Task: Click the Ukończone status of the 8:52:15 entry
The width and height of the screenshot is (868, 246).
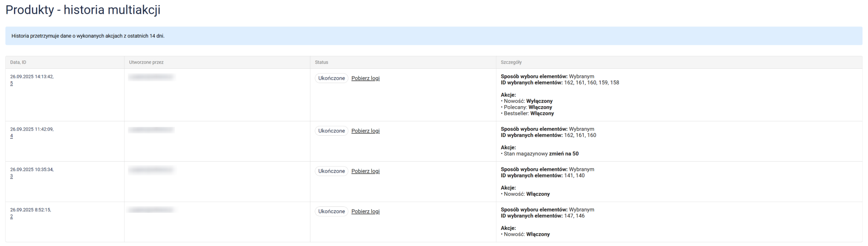Action: pos(331,211)
